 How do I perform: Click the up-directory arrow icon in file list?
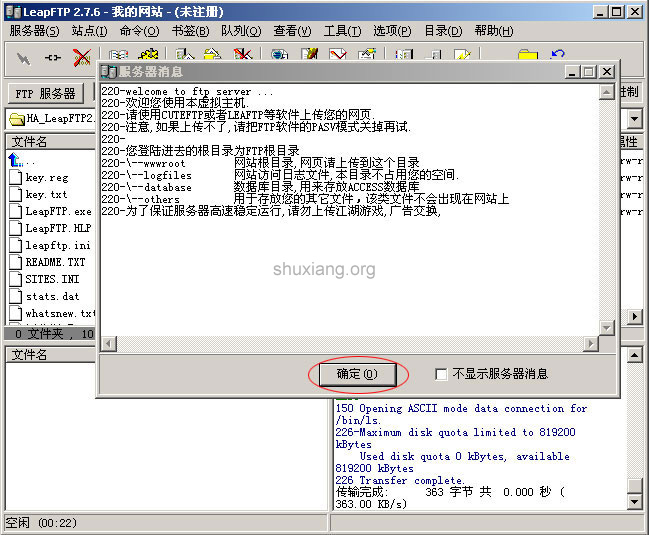[x=15, y=160]
